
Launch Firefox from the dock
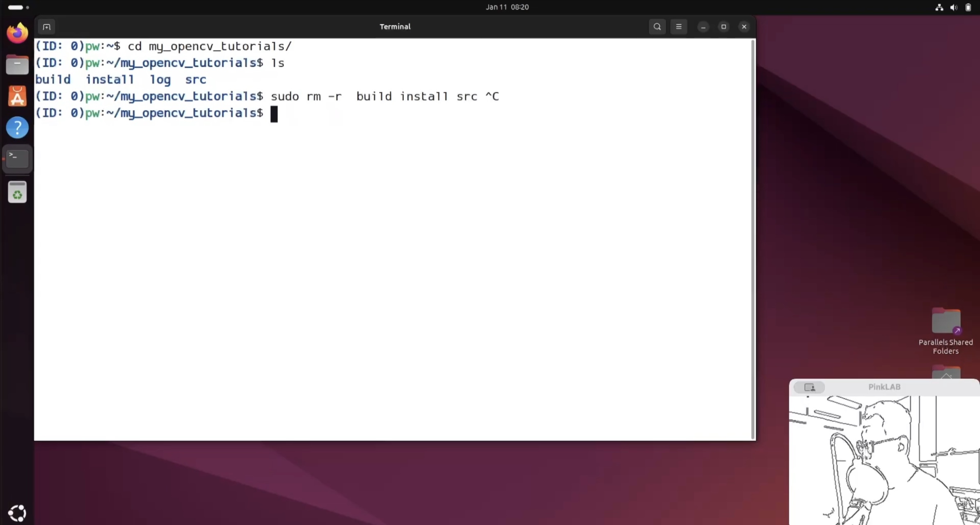pos(17,33)
